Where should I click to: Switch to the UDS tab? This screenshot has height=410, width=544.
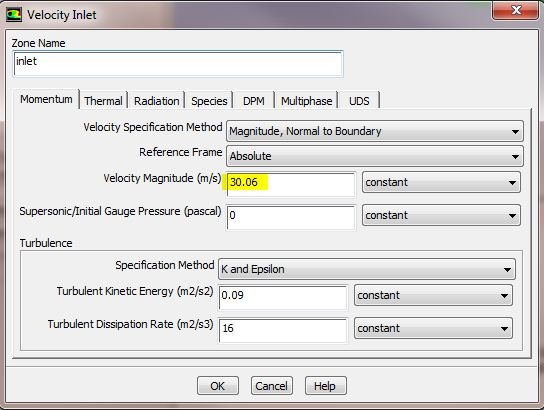pos(359,101)
